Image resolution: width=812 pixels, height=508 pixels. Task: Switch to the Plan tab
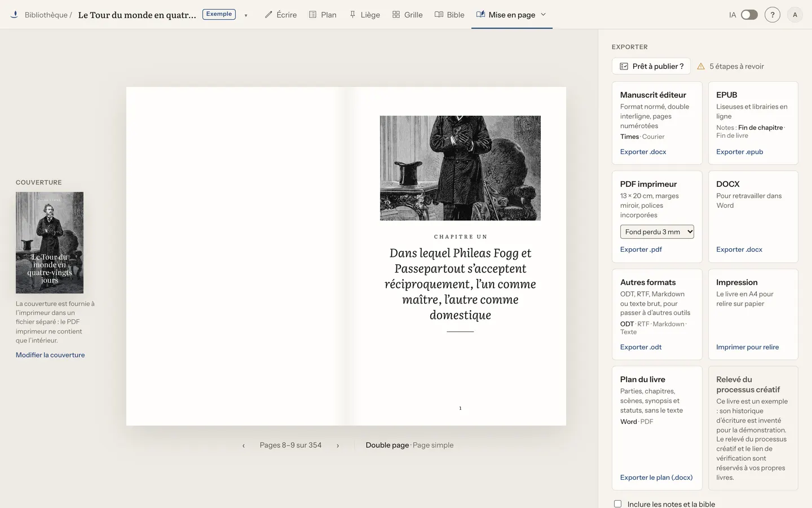323,15
